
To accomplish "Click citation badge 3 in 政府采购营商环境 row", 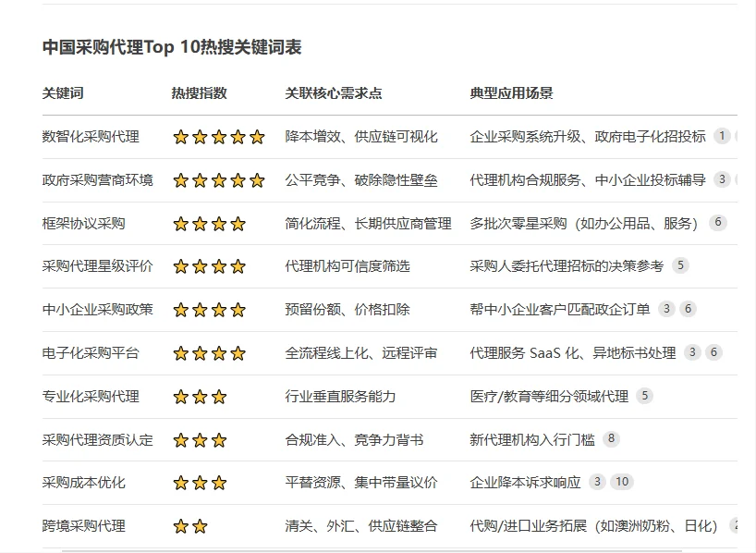I will (722, 179).
